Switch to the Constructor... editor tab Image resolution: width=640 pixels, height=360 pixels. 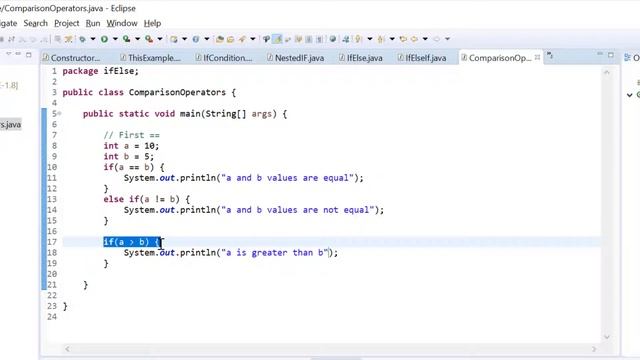tap(71, 58)
